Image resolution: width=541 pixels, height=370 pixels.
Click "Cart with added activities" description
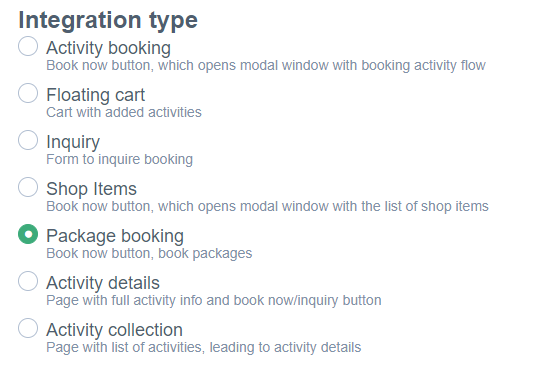coord(124,112)
